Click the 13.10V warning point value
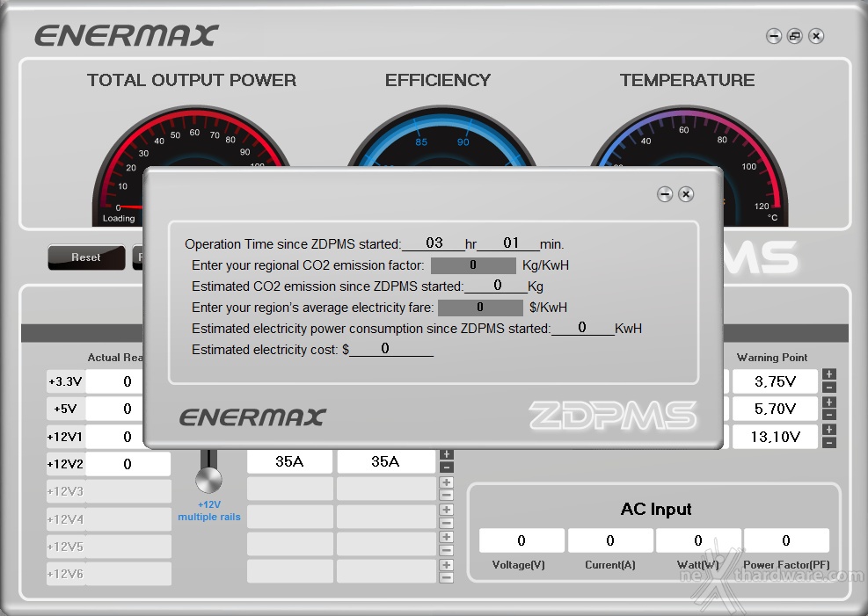The image size is (868, 616). point(775,437)
